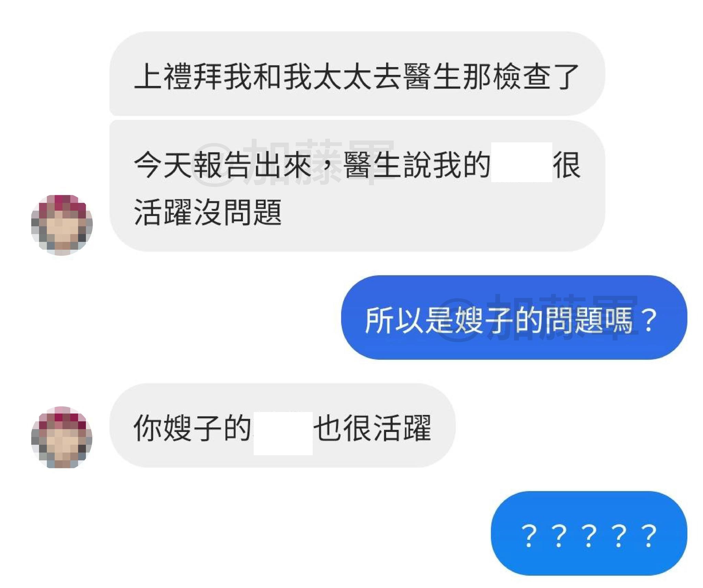
Task: Select the gray bubble starting 今天報告出來
Action: tap(357, 186)
